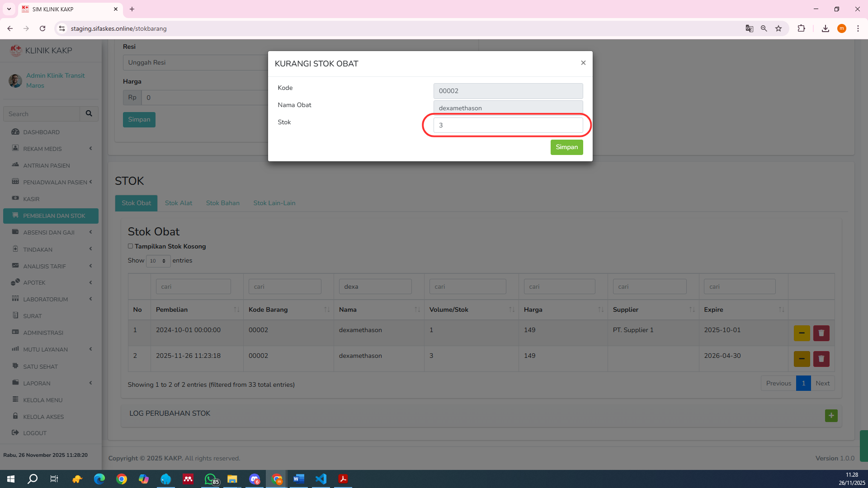Click the sidebar search magnifier icon

(89, 114)
